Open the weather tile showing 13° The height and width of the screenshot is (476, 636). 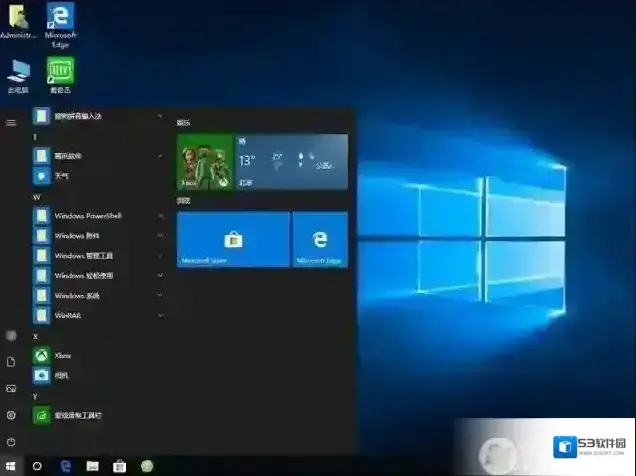(291, 162)
